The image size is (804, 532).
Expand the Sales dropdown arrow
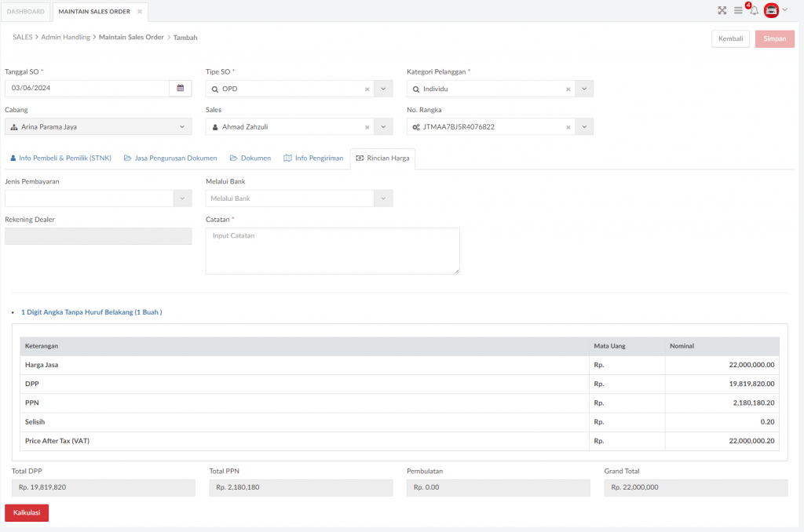point(383,126)
